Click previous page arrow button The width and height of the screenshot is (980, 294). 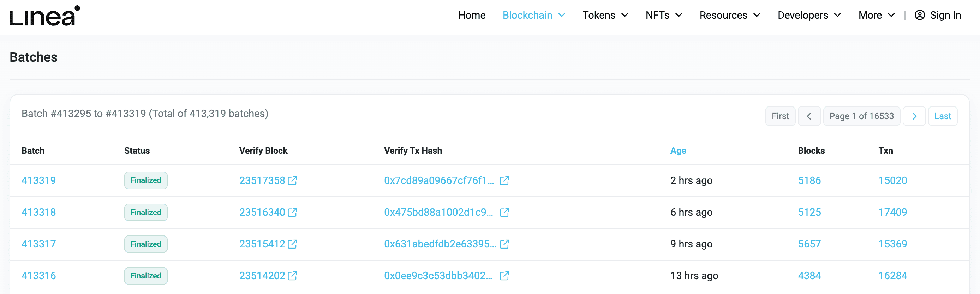pos(809,116)
